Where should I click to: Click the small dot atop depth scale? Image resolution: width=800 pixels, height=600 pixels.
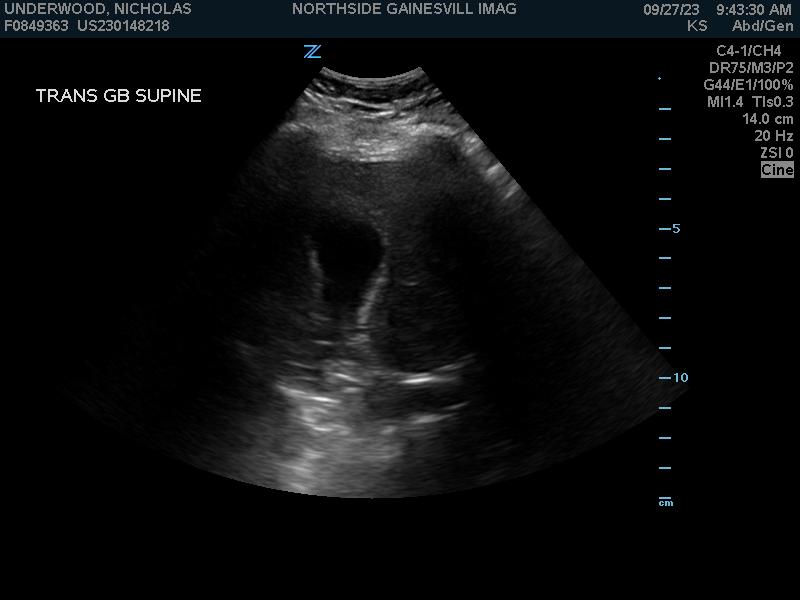coord(659,77)
